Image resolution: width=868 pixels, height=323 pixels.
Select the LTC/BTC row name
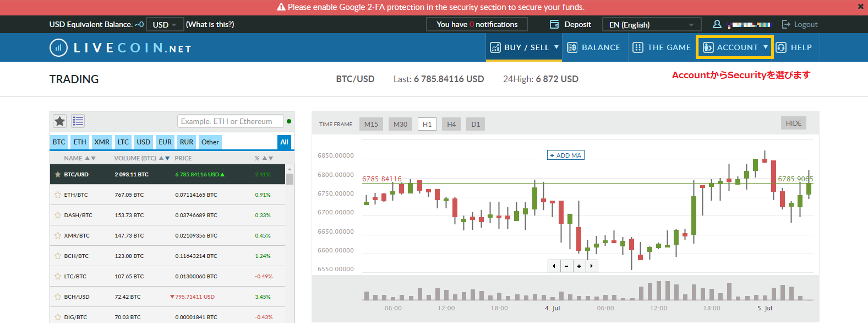click(75, 276)
